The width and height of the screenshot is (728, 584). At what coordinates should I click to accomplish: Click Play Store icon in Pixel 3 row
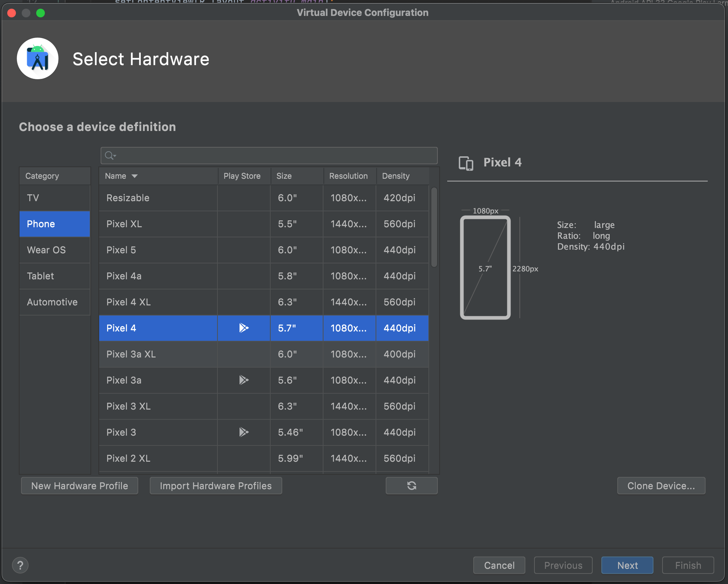(x=244, y=432)
